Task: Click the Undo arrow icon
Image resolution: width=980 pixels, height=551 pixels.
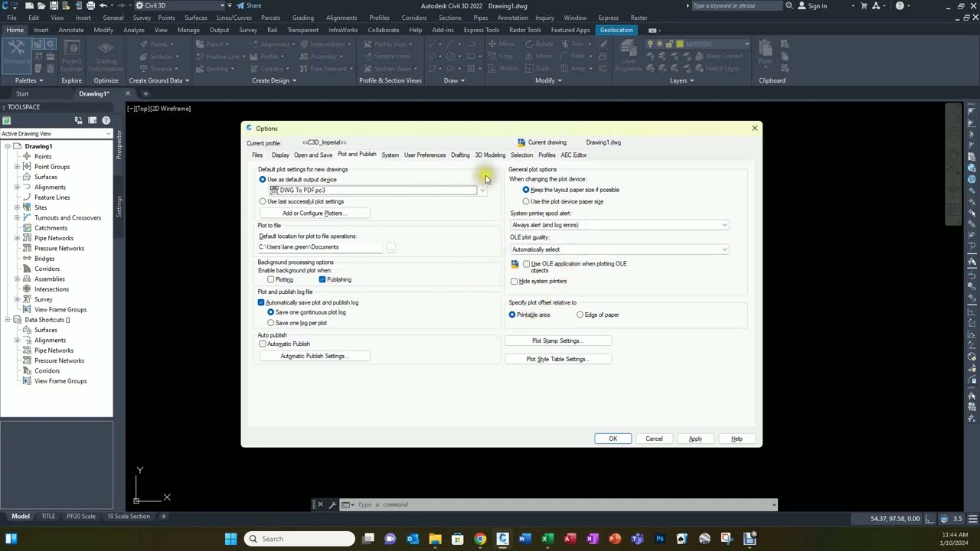Action: [x=103, y=5]
